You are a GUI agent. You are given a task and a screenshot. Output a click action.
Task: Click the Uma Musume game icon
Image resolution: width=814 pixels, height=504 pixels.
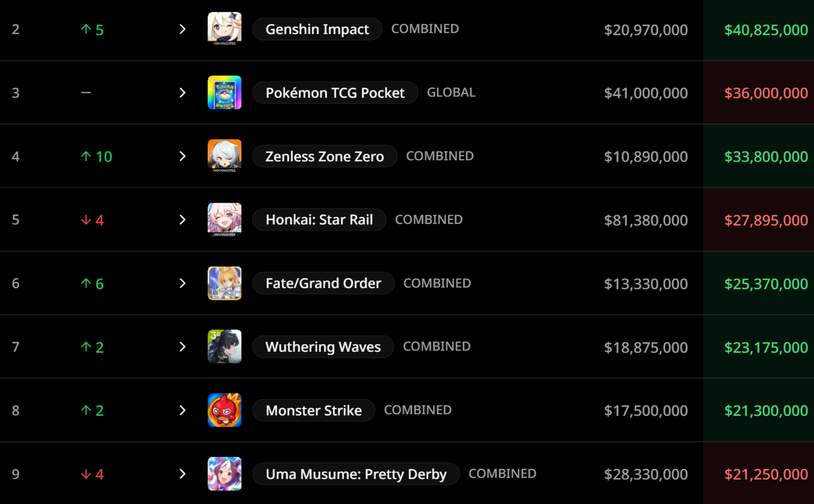[x=224, y=474]
